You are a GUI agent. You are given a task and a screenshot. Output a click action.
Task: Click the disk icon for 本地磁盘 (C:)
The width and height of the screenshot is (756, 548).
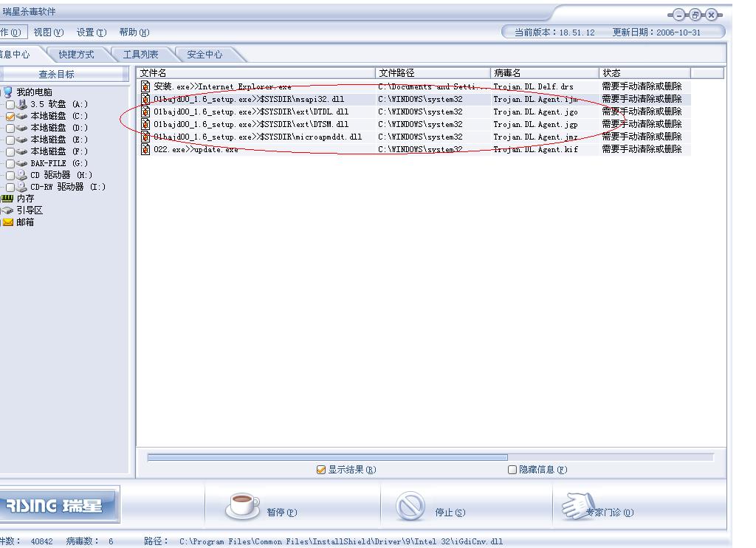coord(22,116)
